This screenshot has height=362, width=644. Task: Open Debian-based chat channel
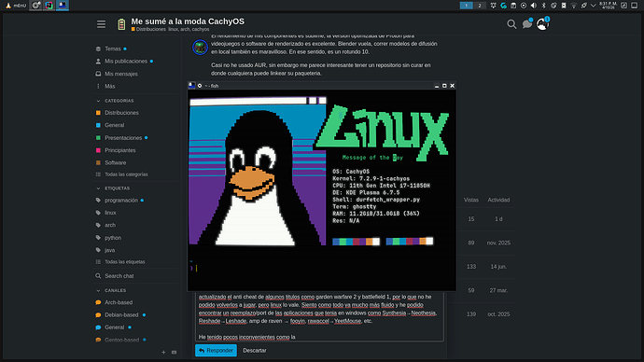(x=121, y=315)
